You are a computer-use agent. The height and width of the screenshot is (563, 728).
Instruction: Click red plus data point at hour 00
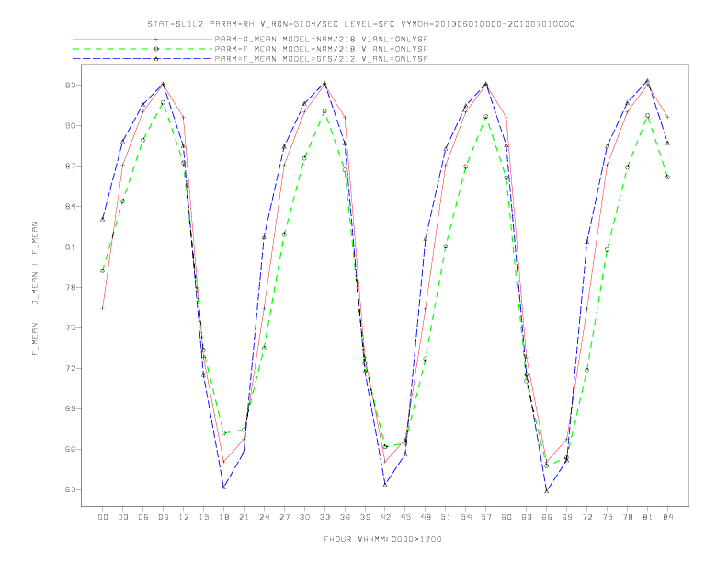(103, 308)
